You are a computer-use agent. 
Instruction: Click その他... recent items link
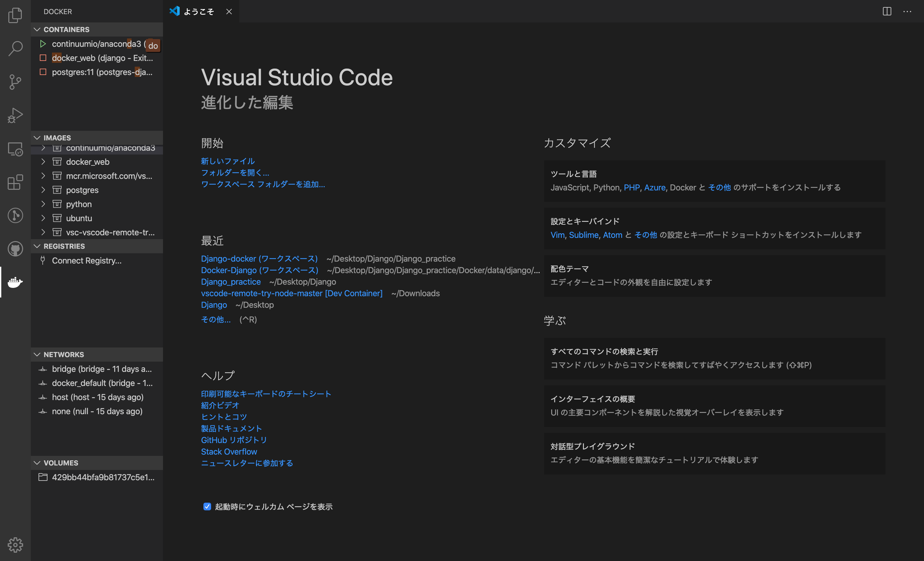(216, 320)
